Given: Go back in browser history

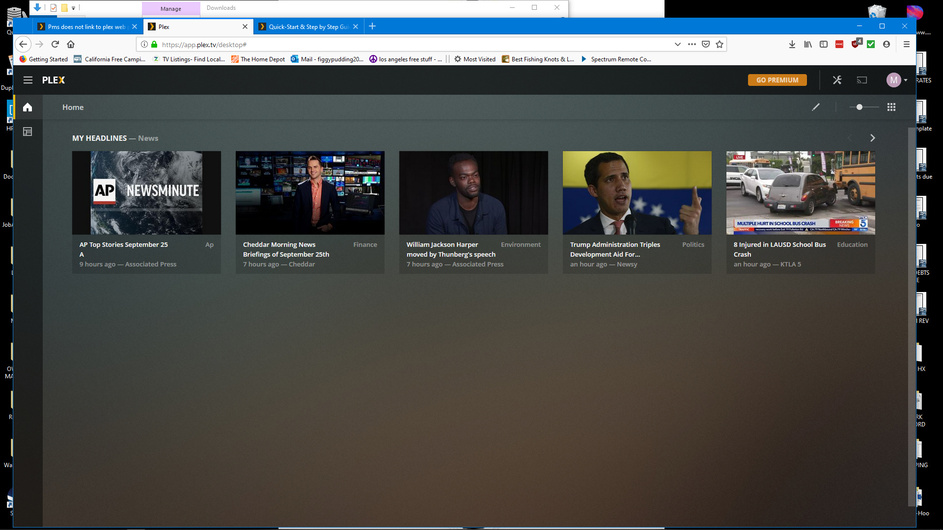Looking at the screenshot, I should tap(23, 44).
